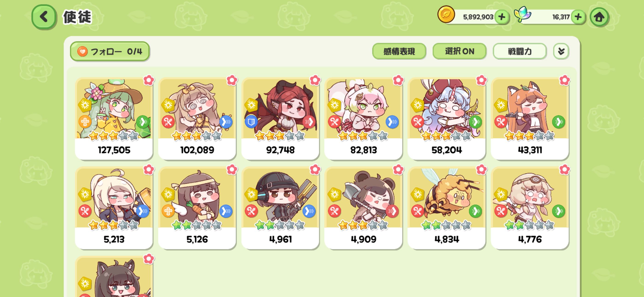This screenshot has height=297, width=644.
Task: Toggle the flower badge on the 102,089 card
Action: pos(232,80)
